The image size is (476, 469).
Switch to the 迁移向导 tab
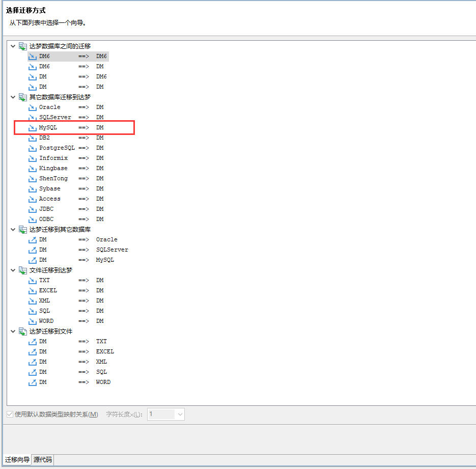click(17, 460)
